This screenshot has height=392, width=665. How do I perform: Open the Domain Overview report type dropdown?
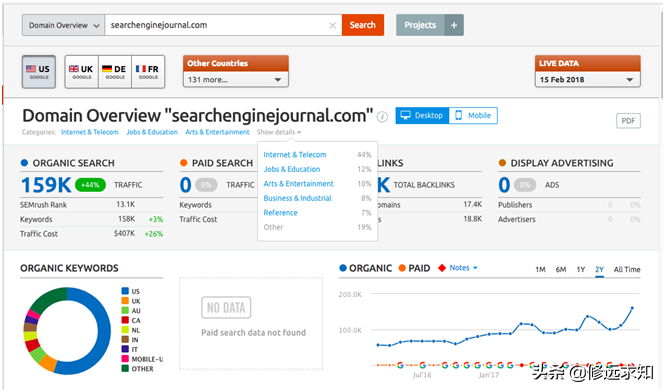(x=64, y=25)
